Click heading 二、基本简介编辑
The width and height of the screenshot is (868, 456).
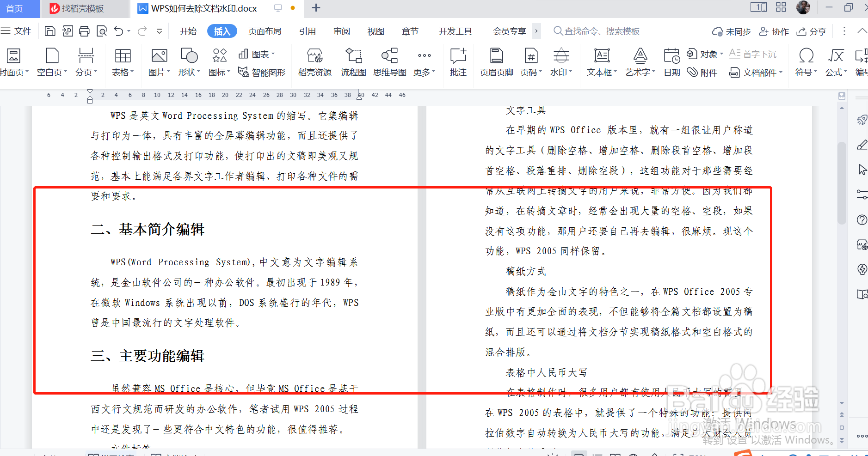tap(148, 229)
